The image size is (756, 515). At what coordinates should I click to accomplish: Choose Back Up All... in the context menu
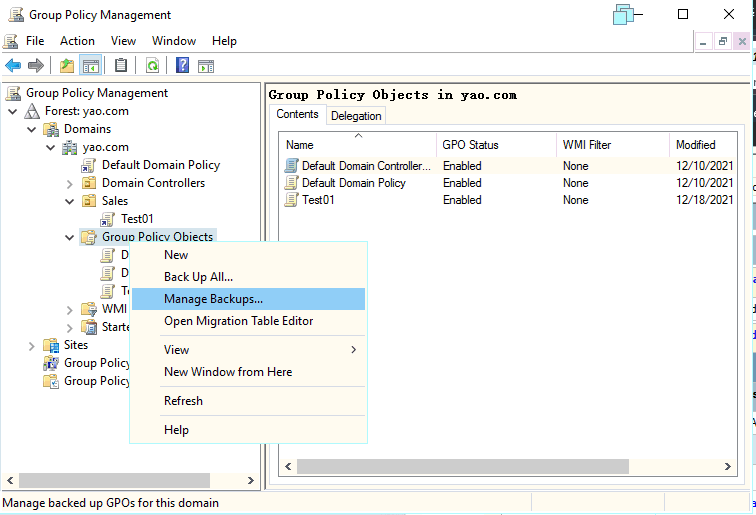point(198,277)
